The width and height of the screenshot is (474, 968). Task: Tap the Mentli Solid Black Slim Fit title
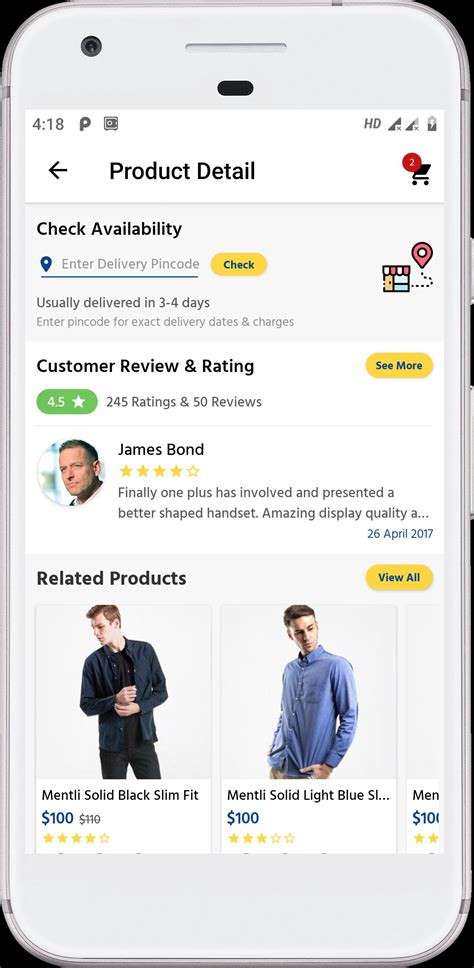[120, 795]
